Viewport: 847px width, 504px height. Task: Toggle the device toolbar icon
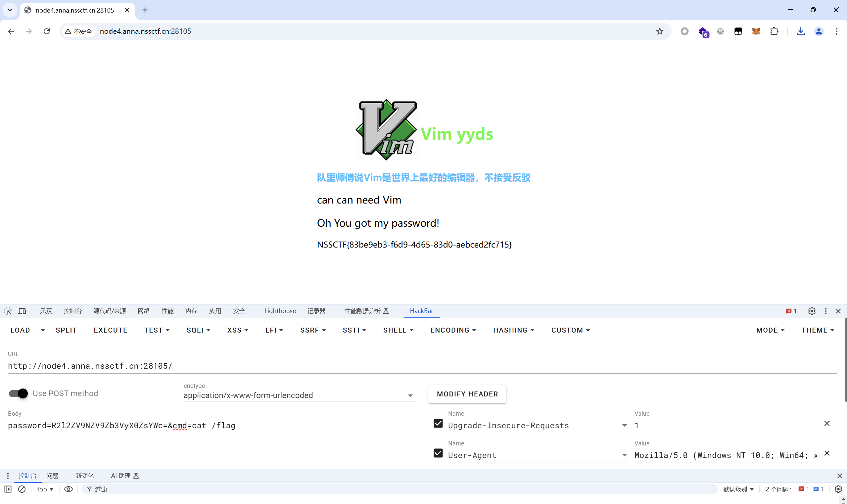tap(22, 311)
